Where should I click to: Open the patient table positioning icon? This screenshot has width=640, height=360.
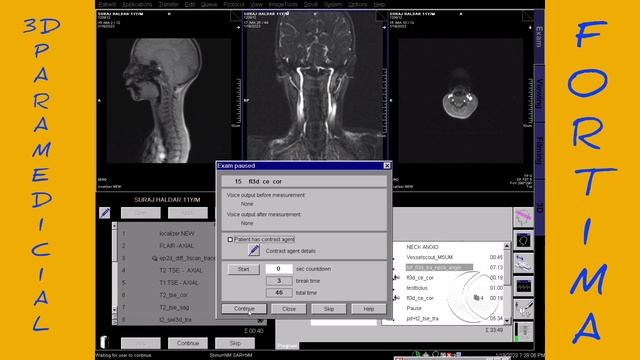(x=523, y=263)
